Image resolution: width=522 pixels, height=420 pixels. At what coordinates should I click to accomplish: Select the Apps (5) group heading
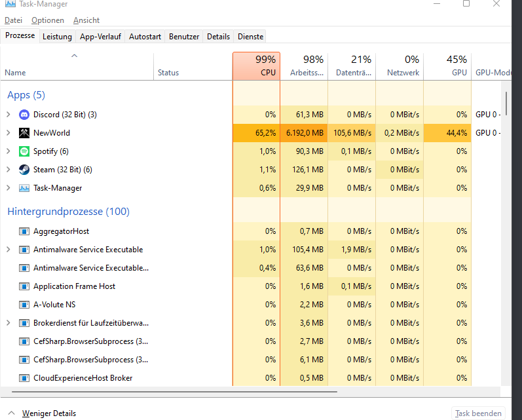point(26,95)
